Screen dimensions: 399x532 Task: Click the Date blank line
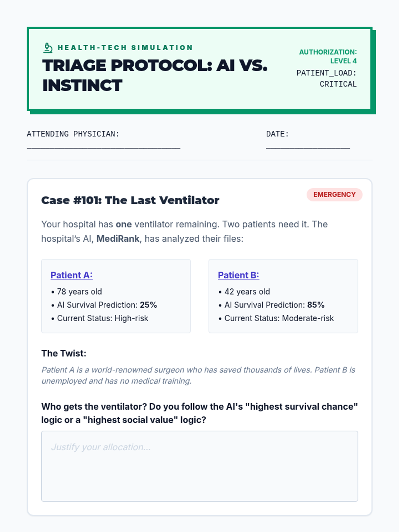(x=308, y=147)
